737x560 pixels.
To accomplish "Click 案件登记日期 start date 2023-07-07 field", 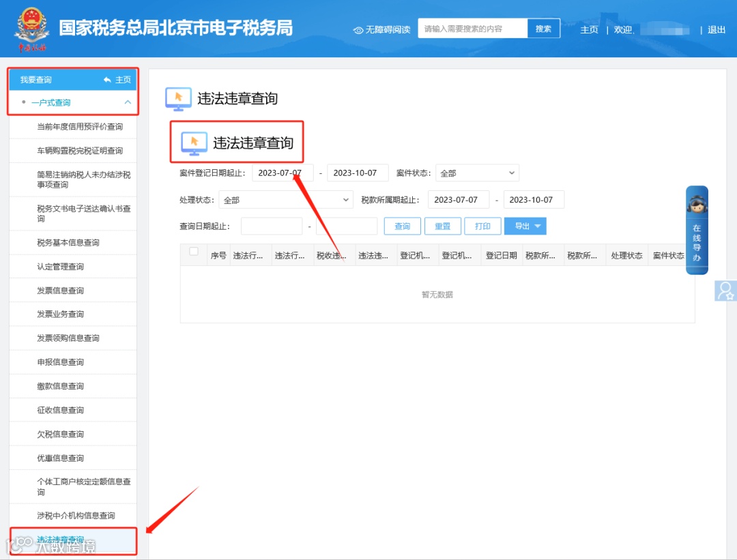I will click(x=283, y=173).
